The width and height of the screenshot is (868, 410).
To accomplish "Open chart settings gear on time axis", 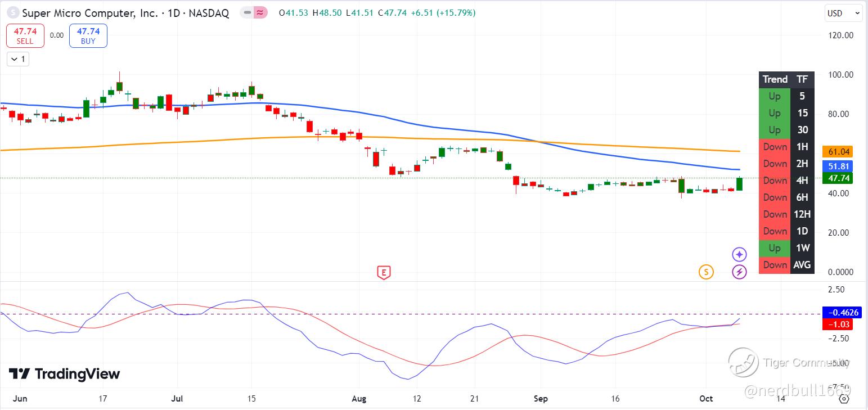I will tap(844, 399).
